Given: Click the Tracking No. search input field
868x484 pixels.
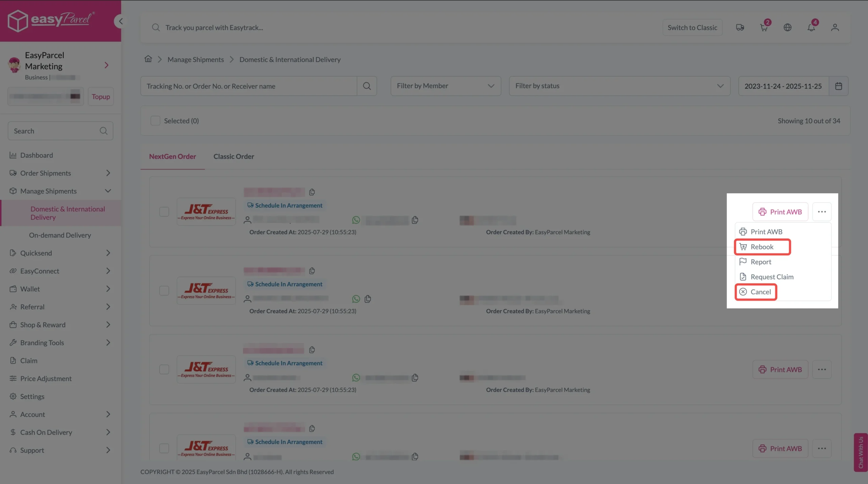Looking at the screenshot, I should tap(249, 86).
